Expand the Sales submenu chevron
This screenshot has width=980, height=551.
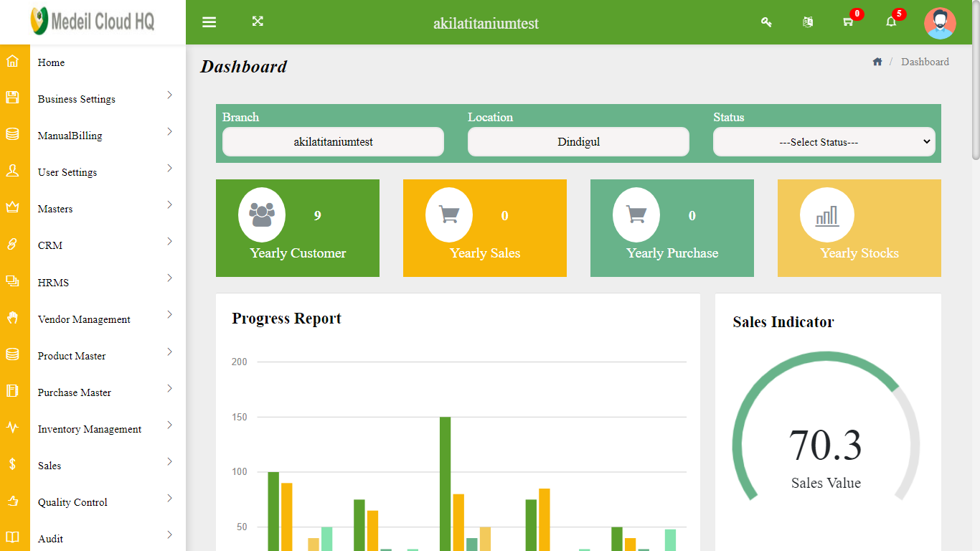(169, 461)
